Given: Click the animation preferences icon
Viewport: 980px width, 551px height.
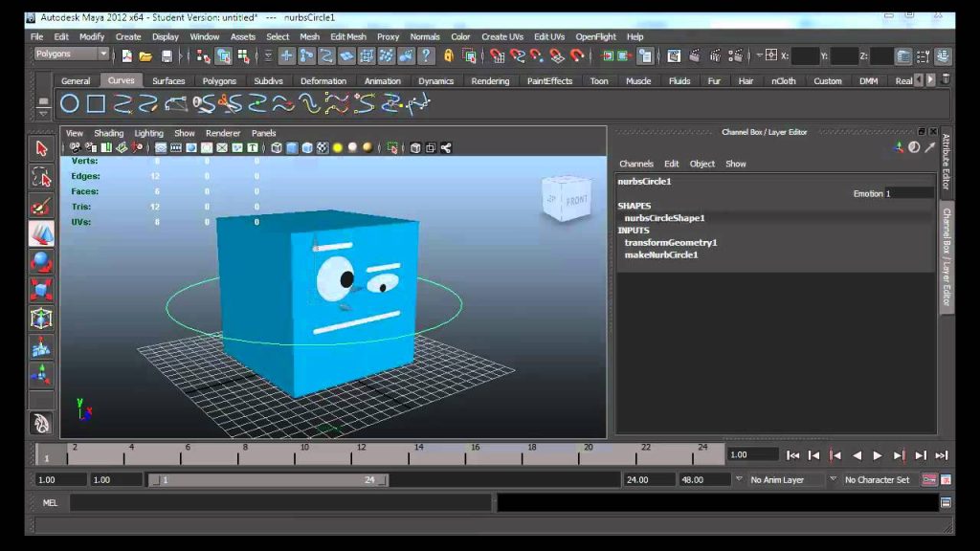Looking at the screenshot, I should click(946, 480).
